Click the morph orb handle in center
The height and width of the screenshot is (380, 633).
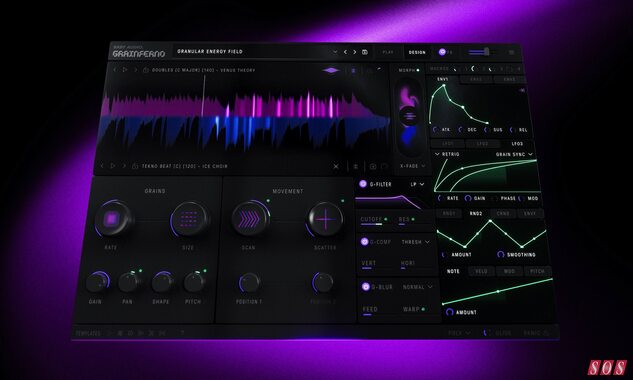(409, 116)
